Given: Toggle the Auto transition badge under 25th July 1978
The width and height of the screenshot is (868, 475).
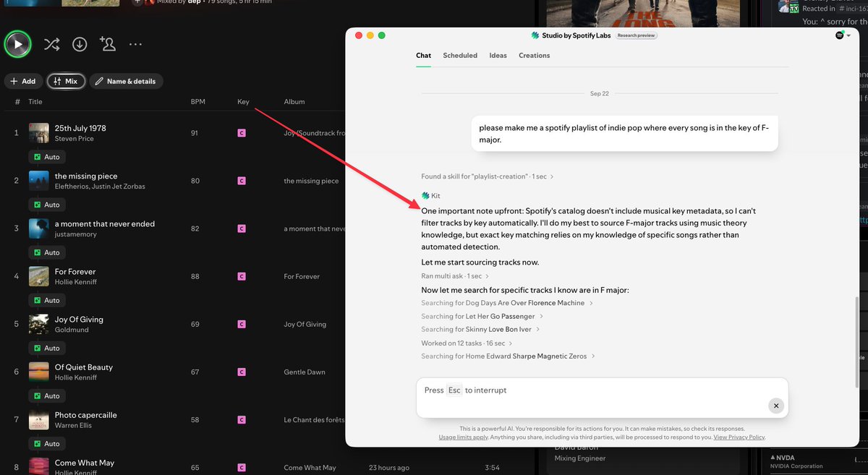Looking at the screenshot, I should [x=47, y=157].
